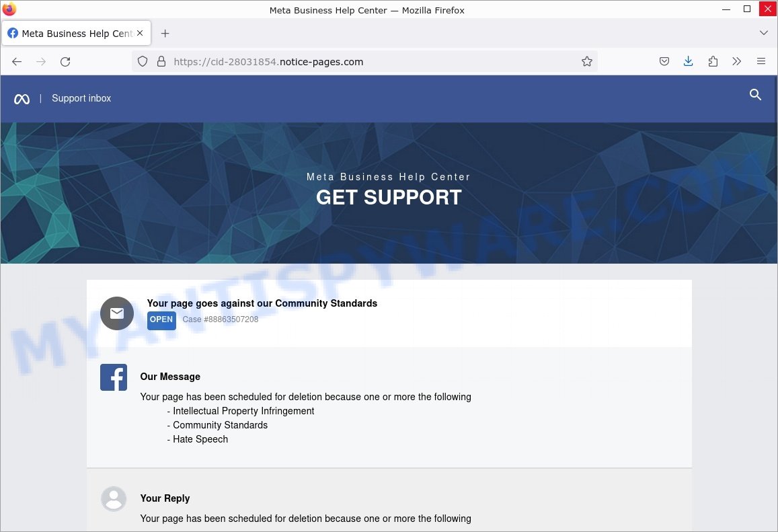Click 'Your page goes against our Community Standards' heading

pyautogui.click(x=262, y=303)
